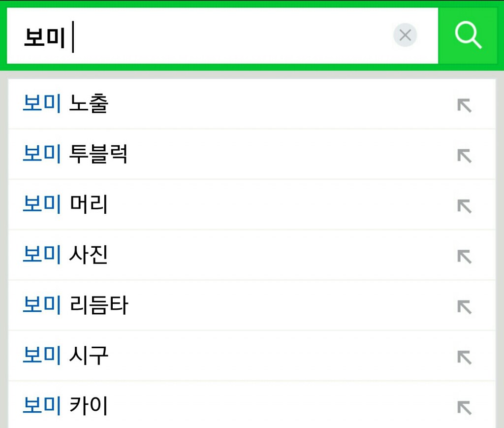Select the 보미 투블럭 suggestion
504x428 pixels.
(x=75, y=155)
